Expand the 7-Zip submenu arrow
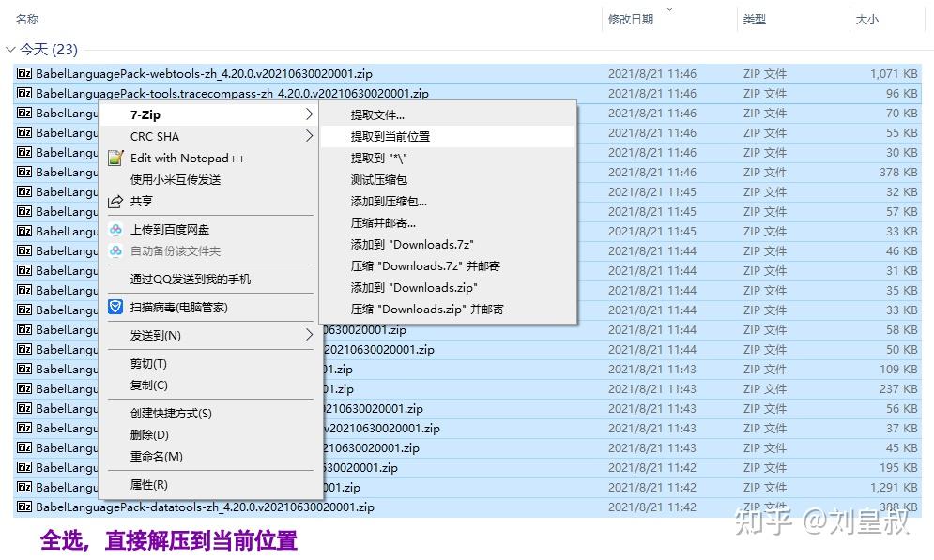Viewport: 934px width, 560px height. [309, 114]
